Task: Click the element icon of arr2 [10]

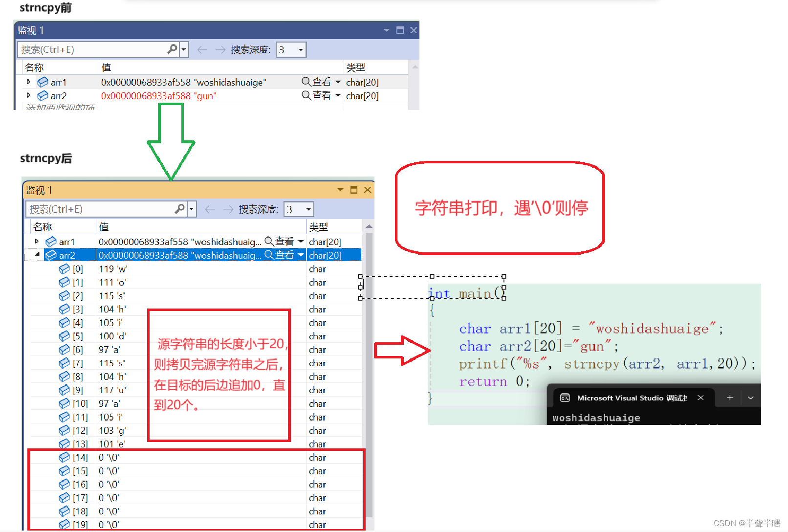Action: pos(64,403)
